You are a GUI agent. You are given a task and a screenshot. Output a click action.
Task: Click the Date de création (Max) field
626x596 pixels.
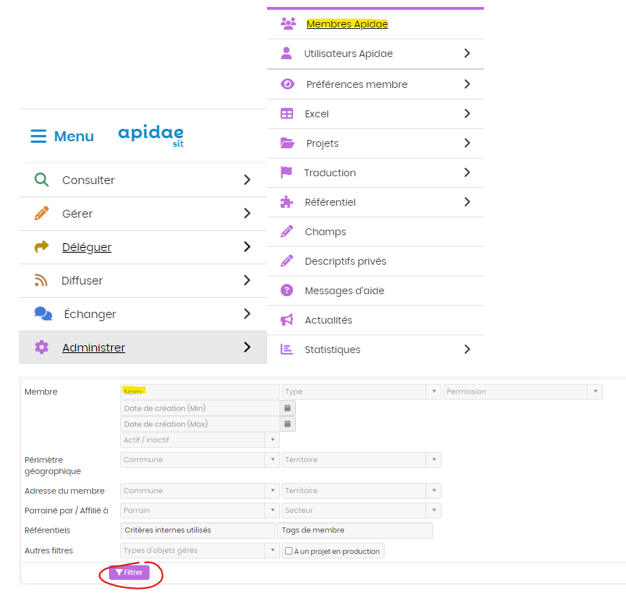click(200, 424)
